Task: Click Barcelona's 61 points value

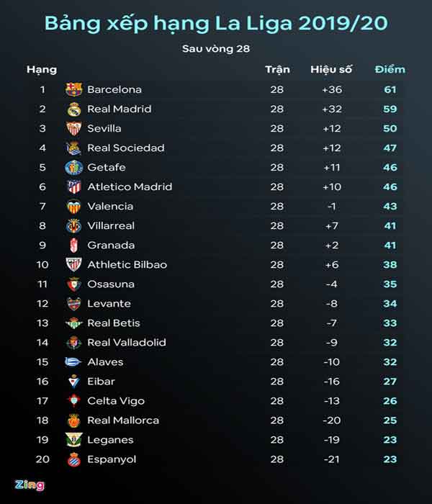Action: point(390,90)
